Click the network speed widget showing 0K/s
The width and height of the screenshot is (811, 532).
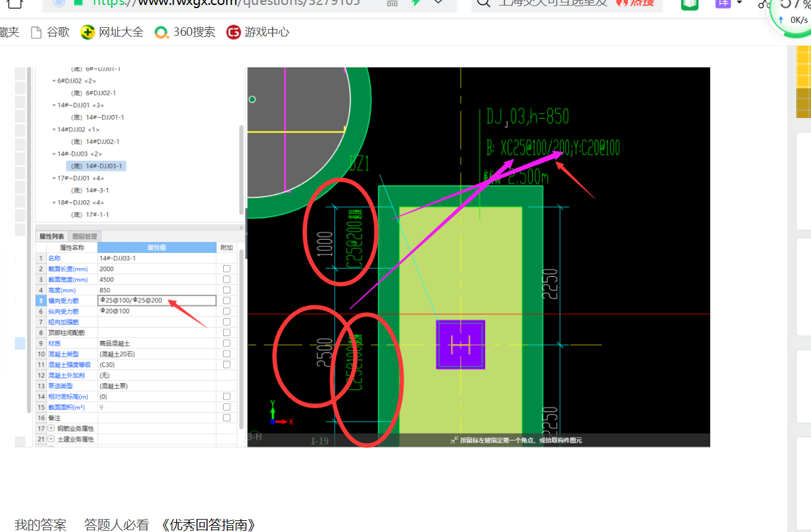(x=794, y=19)
